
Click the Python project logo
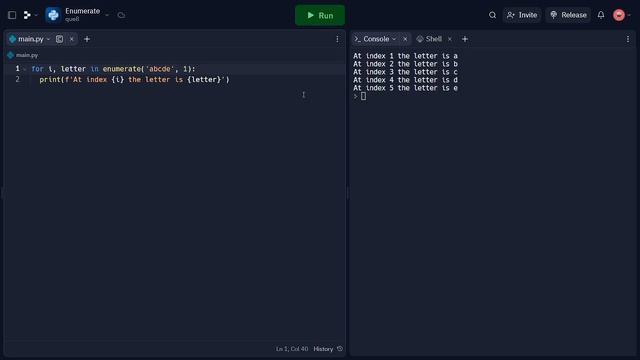coord(53,15)
